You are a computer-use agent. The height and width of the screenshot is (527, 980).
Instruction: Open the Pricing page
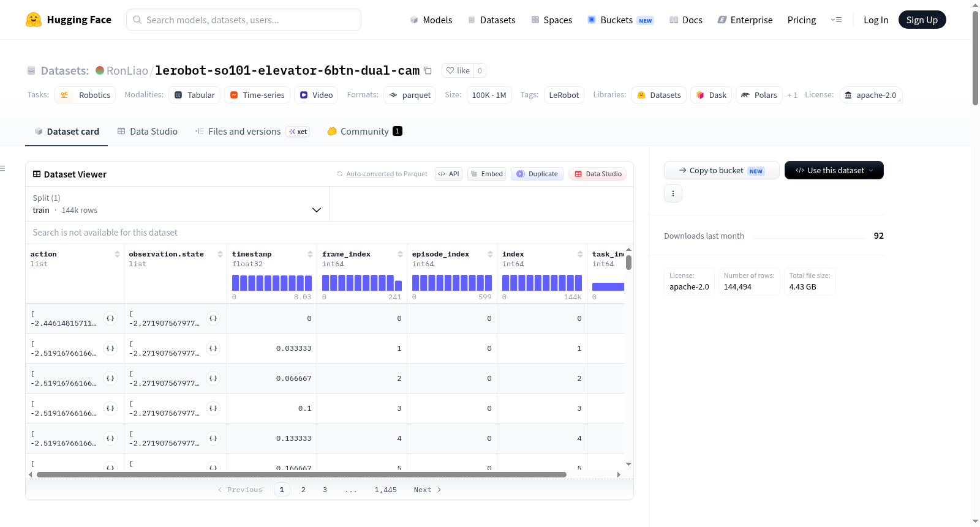coord(802,20)
